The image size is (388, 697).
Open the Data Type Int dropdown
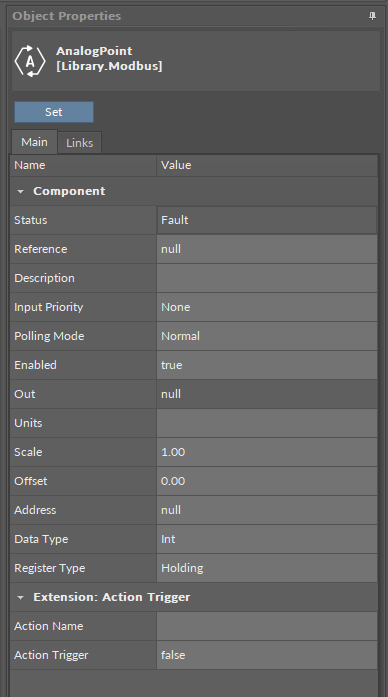tap(267, 539)
